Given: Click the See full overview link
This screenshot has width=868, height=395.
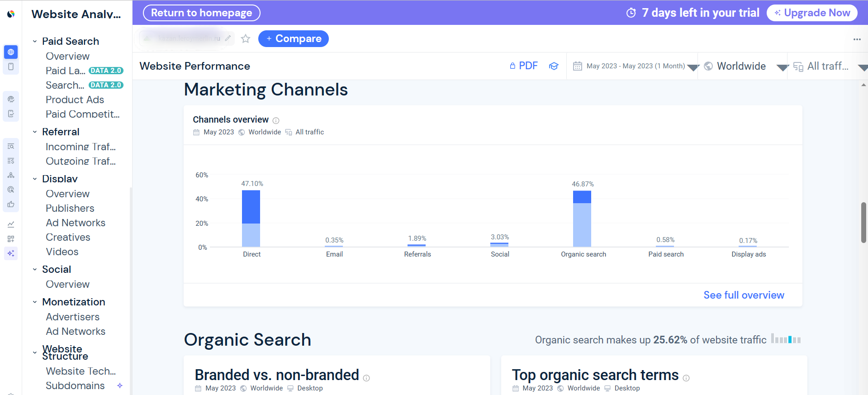Looking at the screenshot, I should point(744,295).
